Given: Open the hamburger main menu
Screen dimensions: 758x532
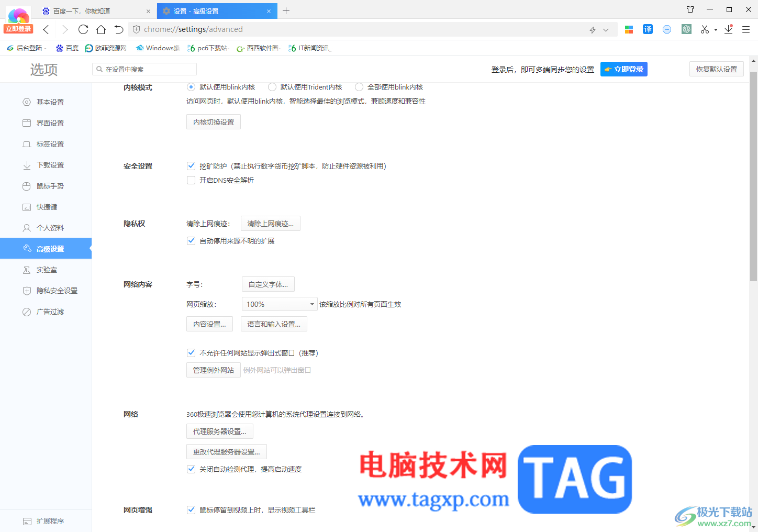Looking at the screenshot, I should (746, 29).
